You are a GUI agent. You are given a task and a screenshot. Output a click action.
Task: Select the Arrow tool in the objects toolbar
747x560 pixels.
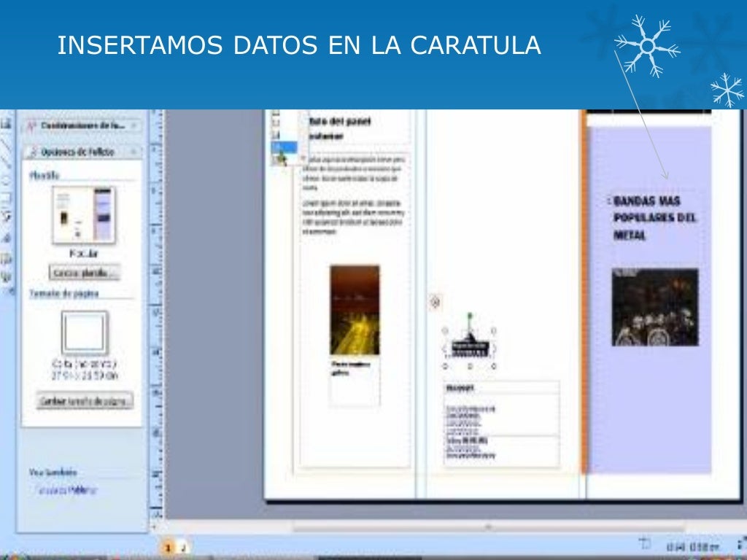(5, 161)
